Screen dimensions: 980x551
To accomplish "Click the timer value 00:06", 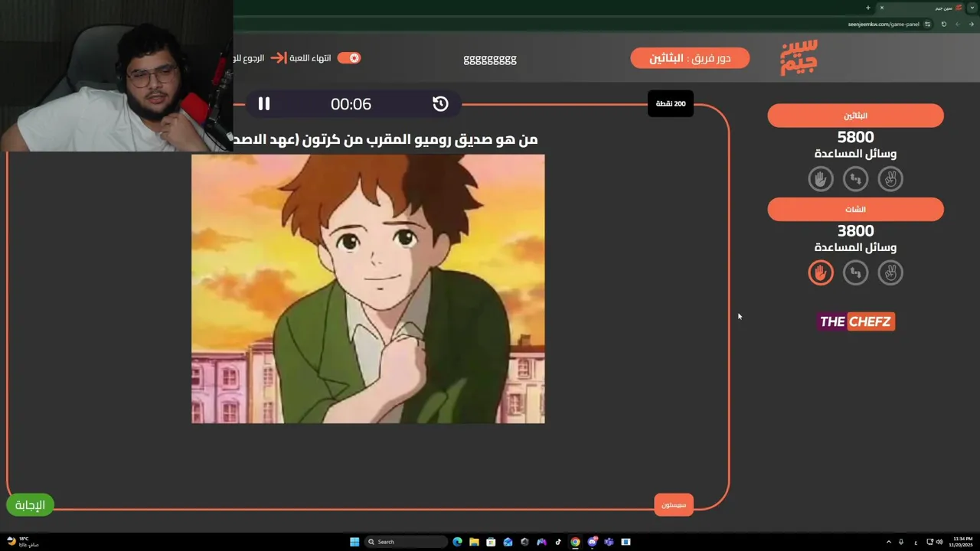I will pyautogui.click(x=351, y=104).
